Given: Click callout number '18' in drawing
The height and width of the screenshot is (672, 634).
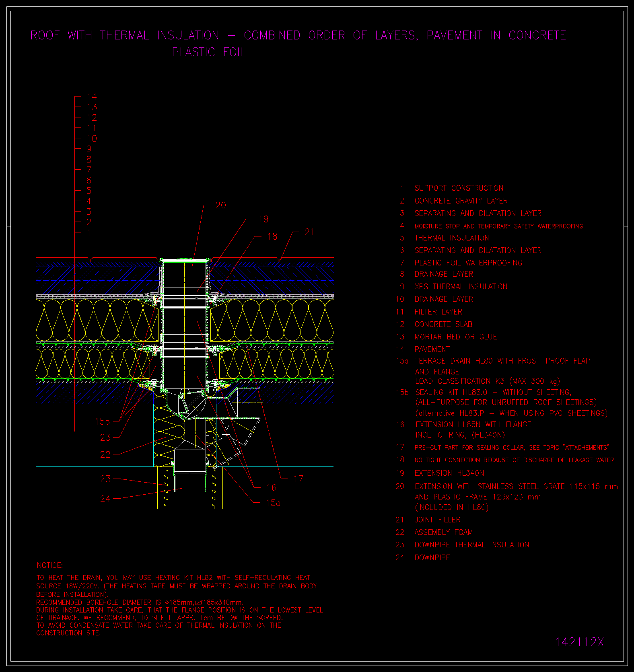Looking at the screenshot, I should tap(272, 237).
